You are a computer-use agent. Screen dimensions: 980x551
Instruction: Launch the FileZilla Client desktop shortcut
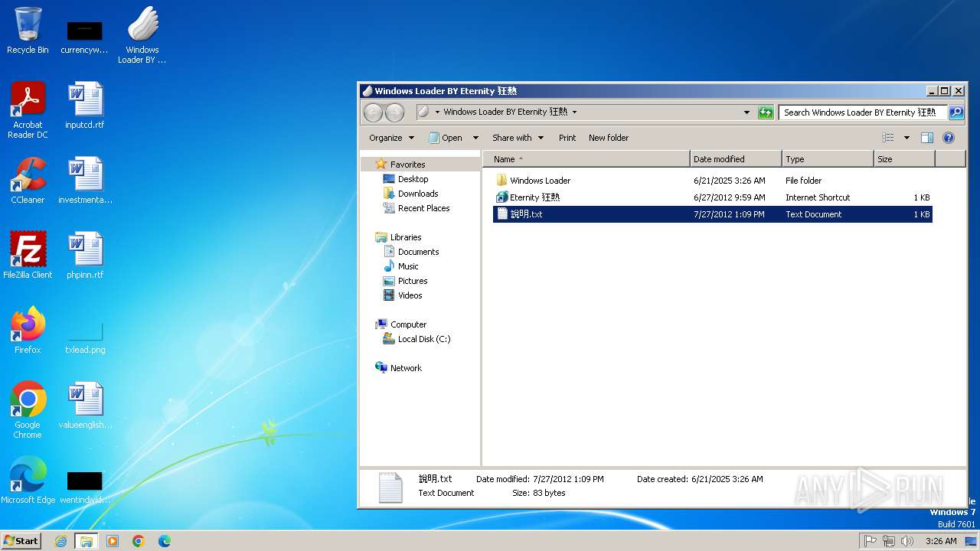tap(28, 256)
